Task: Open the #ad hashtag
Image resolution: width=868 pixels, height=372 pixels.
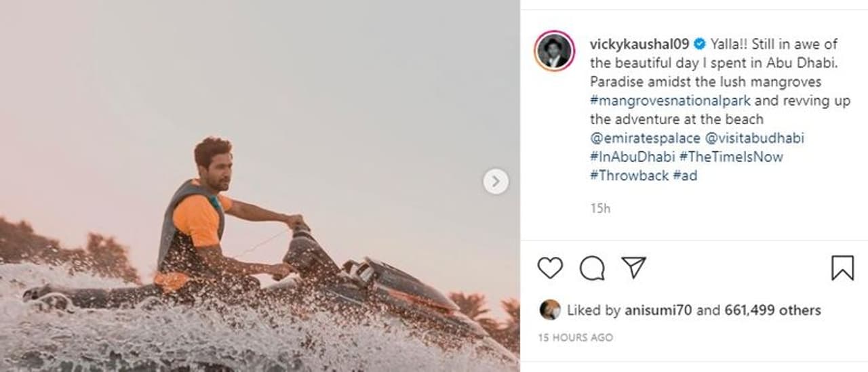Action: coord(685,175)
